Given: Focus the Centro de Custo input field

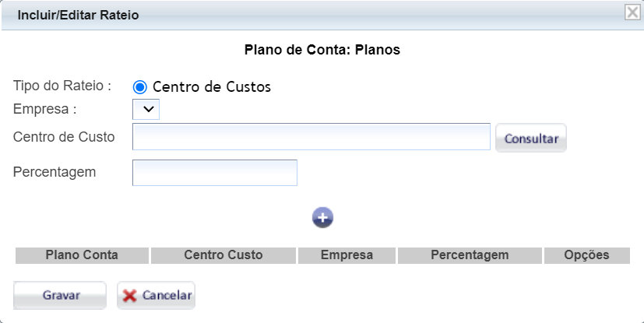Looking at the screenshot, I should (x=311, y=137).
